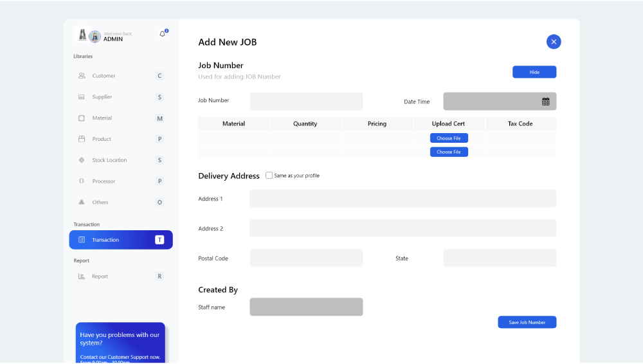Click into the Postal Code field
Viewport: 643px width, 364px height.
pyautogui.click(x=306, y=259)
